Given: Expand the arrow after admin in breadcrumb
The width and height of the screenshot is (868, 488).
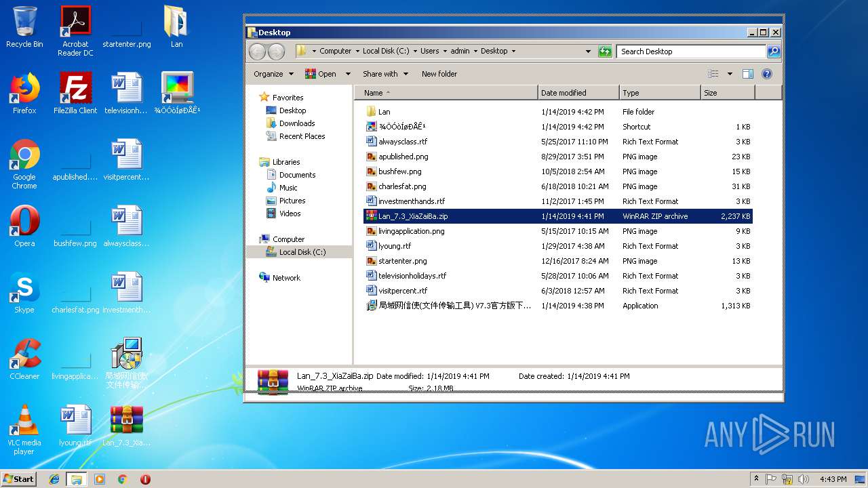Looking at the screenshot, I should 475,51.
